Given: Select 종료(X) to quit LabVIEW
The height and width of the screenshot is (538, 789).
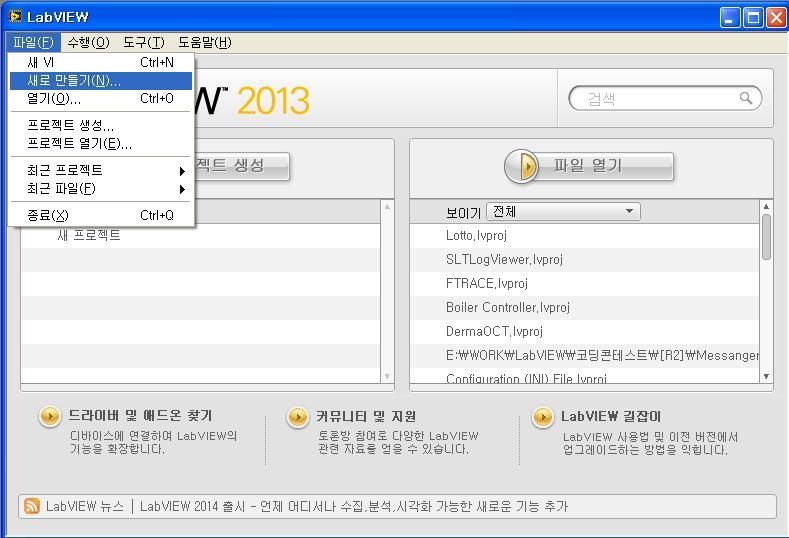Looking at the screenshot, I should point(101,215).
